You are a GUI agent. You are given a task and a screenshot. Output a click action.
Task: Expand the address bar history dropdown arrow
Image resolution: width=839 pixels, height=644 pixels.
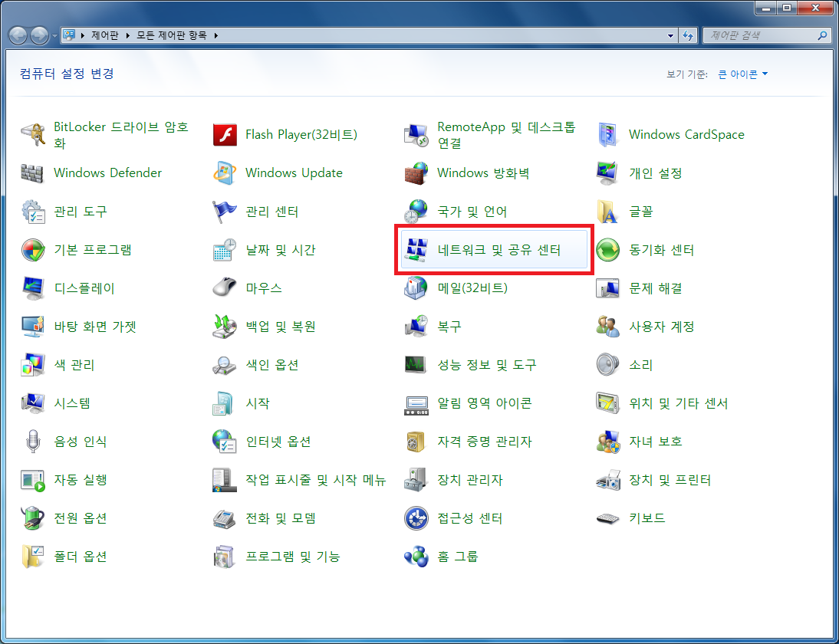670,36
